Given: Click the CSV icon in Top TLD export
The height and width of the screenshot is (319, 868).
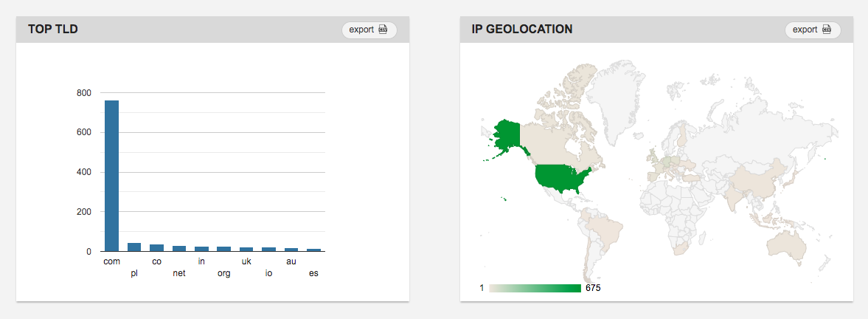Looking at the screenshot, I should (383, 30).
